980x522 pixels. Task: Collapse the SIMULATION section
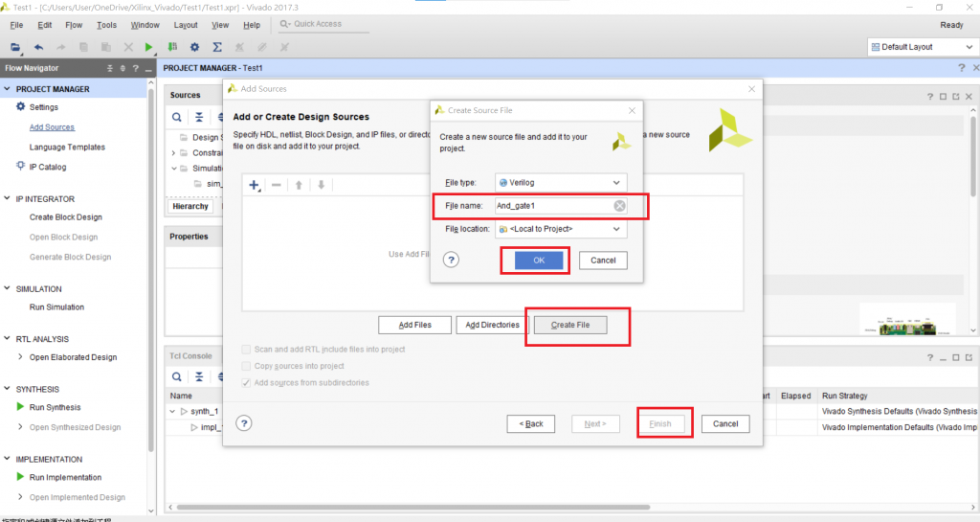(7, 289)
